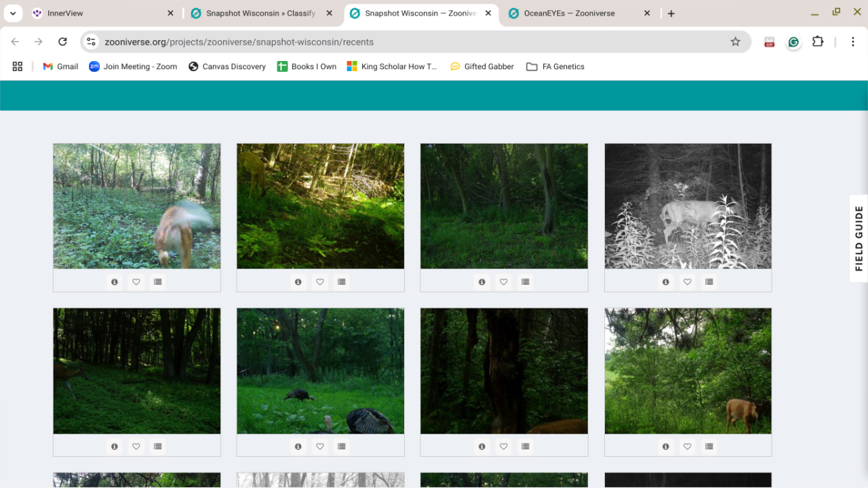Switch to Snapshot Wisconsin Classify tab
868x488 pixels.
click(261, 14)
